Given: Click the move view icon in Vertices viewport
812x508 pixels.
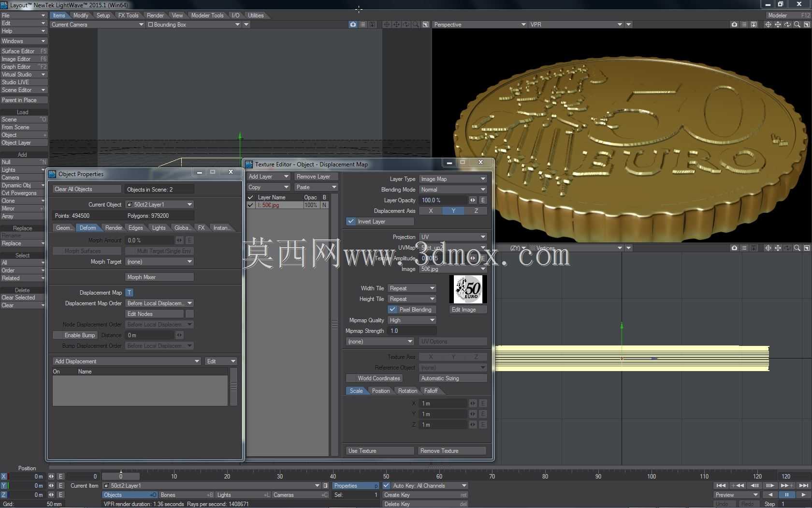Looking at the screenshot, I should [x=778, y=248].
